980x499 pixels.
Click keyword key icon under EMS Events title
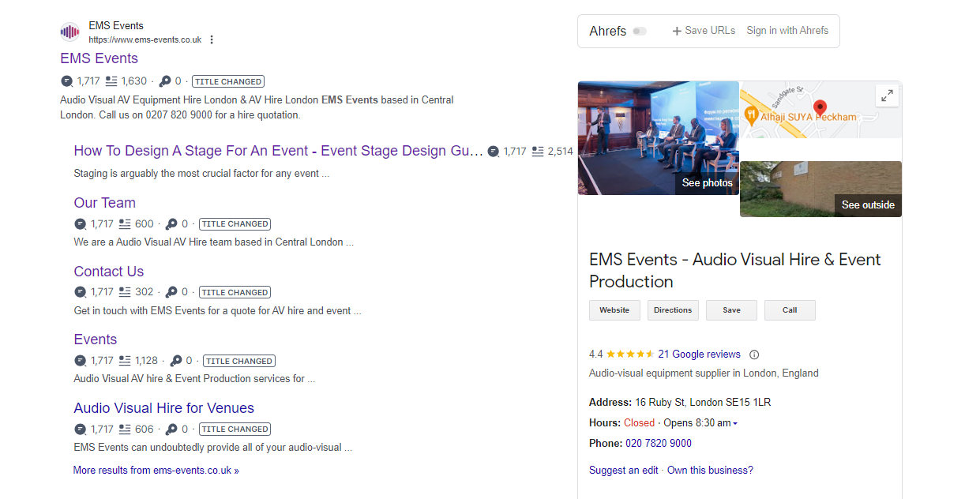pos(165,81)
